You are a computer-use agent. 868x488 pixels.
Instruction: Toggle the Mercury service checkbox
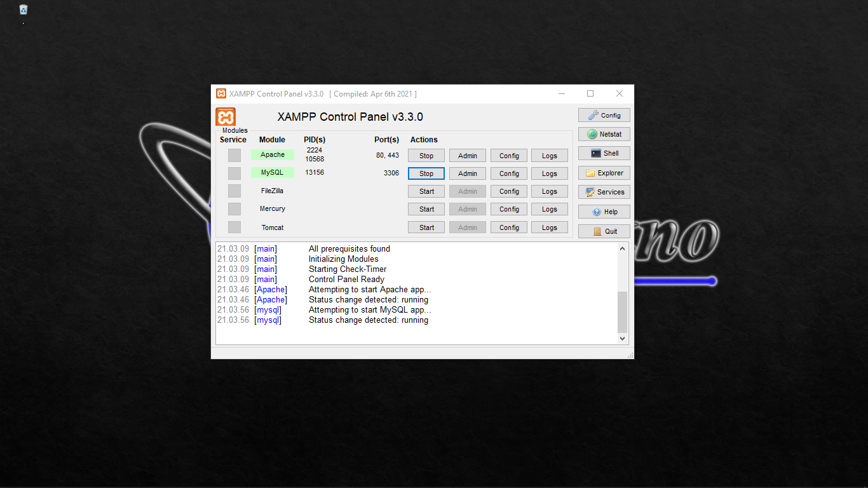[x=234, y=208]
